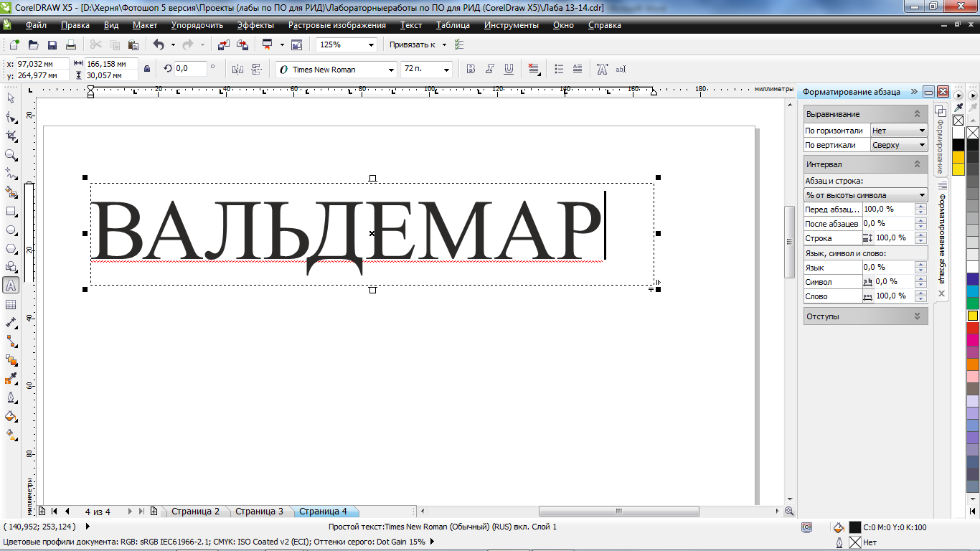Toggle Underline text formatting
This screenshot has height=551, width=980.
(x=509, y=69)
